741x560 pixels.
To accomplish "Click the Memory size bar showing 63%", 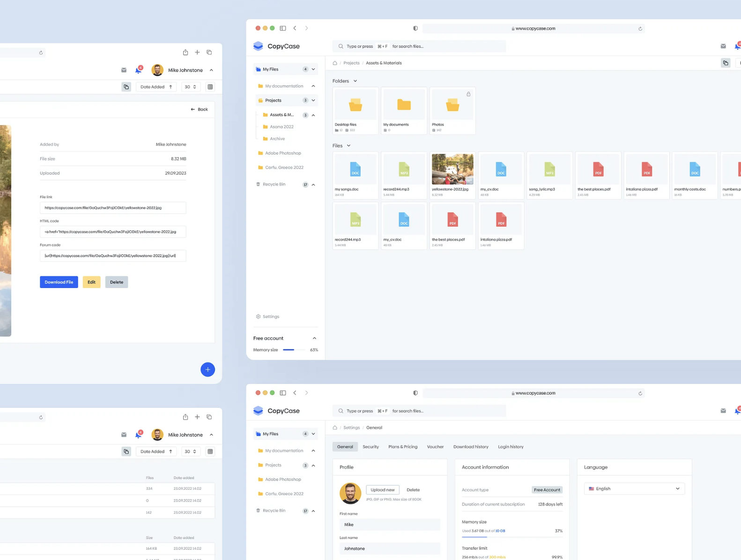I will [x=294, y=350].
